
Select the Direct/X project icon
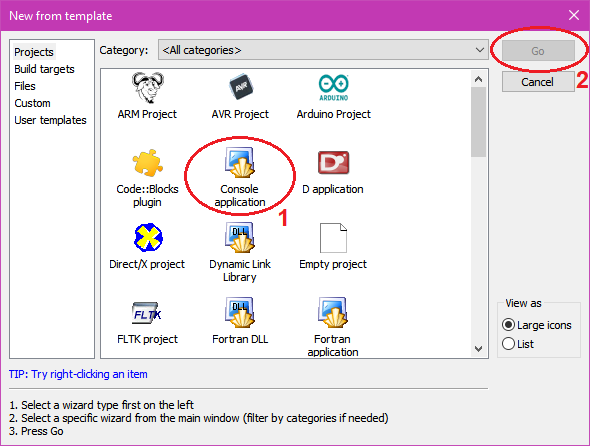click(148, 237)
